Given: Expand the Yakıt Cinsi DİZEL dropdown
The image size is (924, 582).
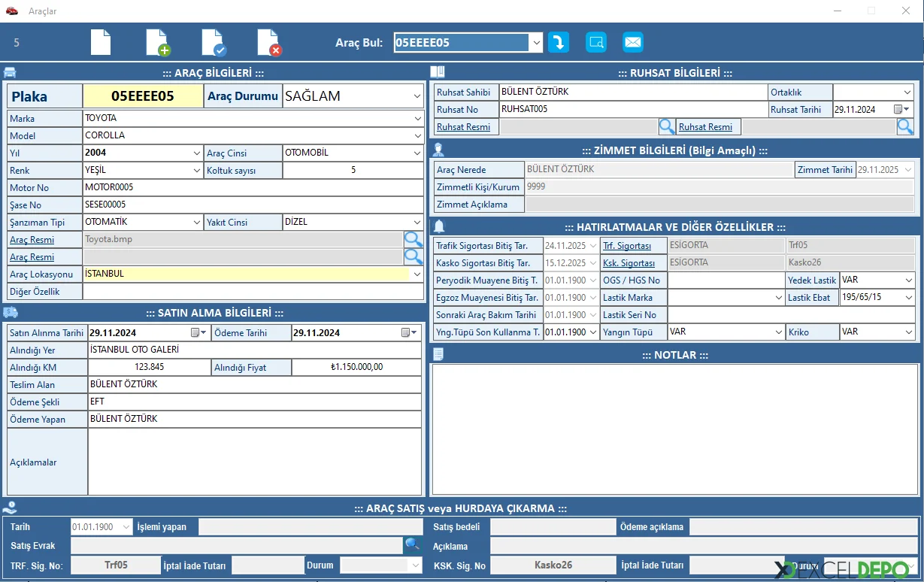Looking at the screenshot, I should 417,223.
